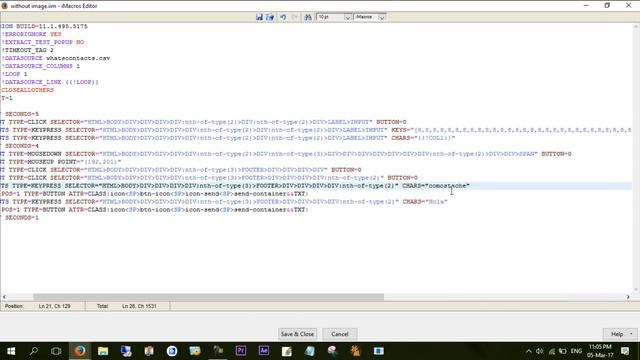Open the ENG language selector
The height and width of the screenshot is (360, 640).
click(576, 351)
